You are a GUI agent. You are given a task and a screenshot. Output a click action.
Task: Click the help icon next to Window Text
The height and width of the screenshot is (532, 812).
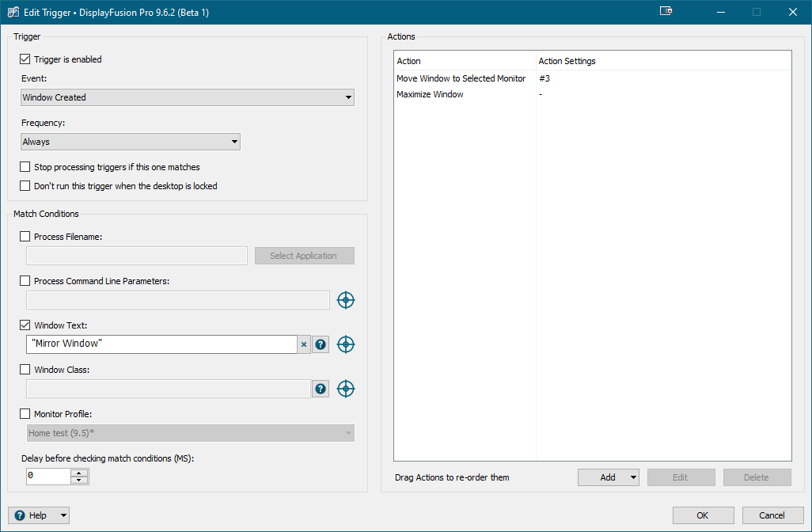pos(321,344)
